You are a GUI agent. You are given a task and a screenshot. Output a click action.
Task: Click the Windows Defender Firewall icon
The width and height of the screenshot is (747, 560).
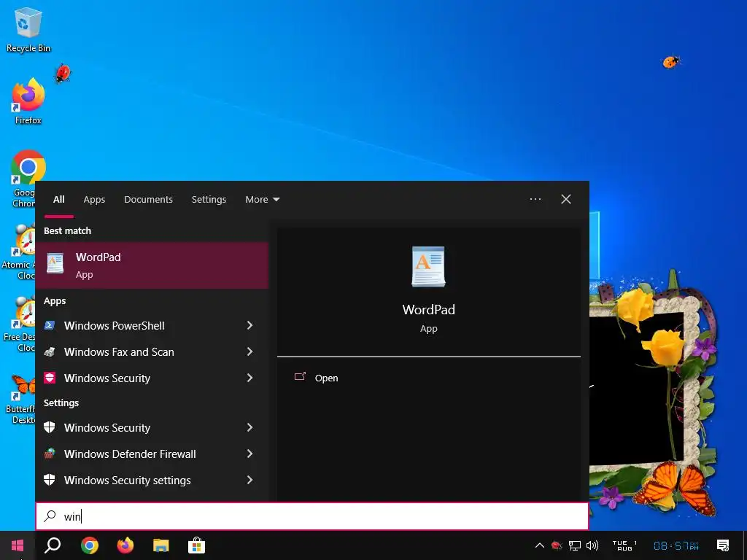(50, 454)
